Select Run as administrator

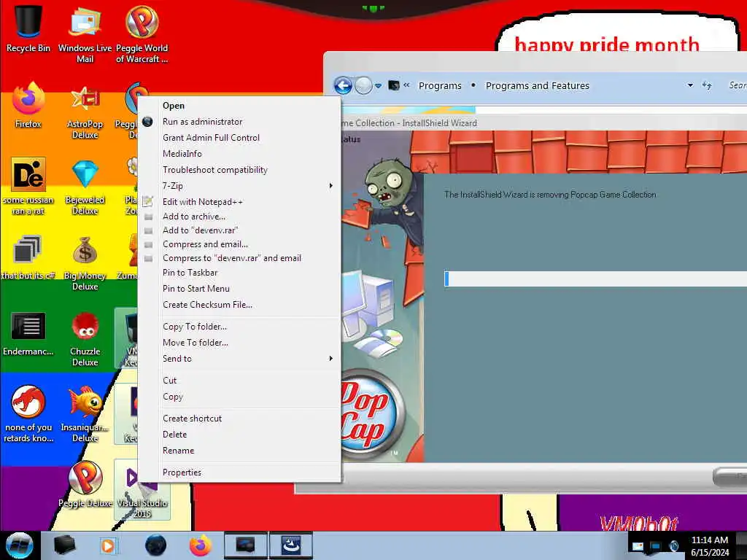click(203, 122)
